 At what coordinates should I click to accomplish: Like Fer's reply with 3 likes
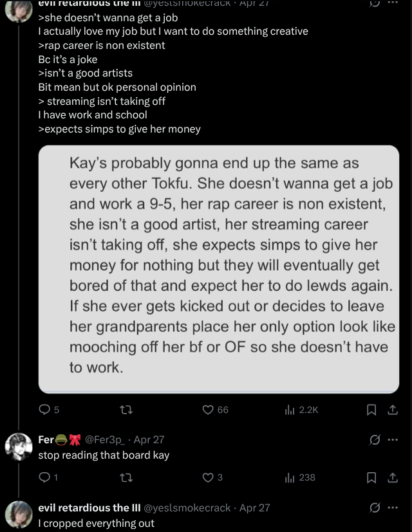click(208, 477)
